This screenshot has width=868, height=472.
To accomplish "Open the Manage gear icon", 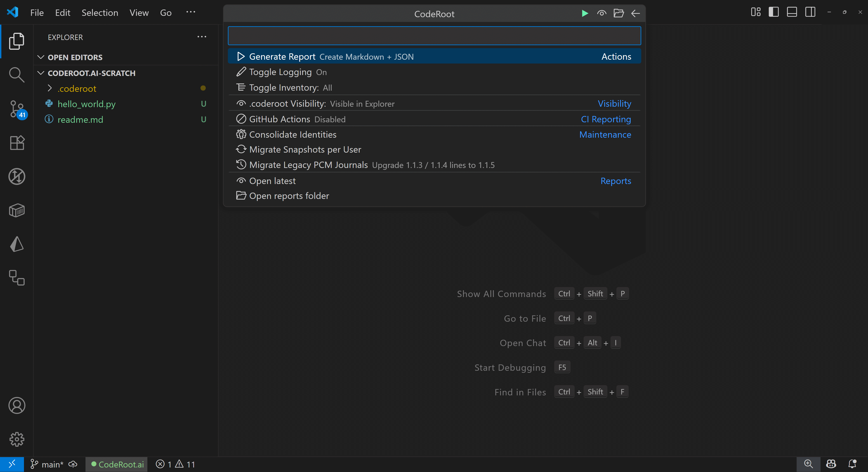I will tap(17, 439).
